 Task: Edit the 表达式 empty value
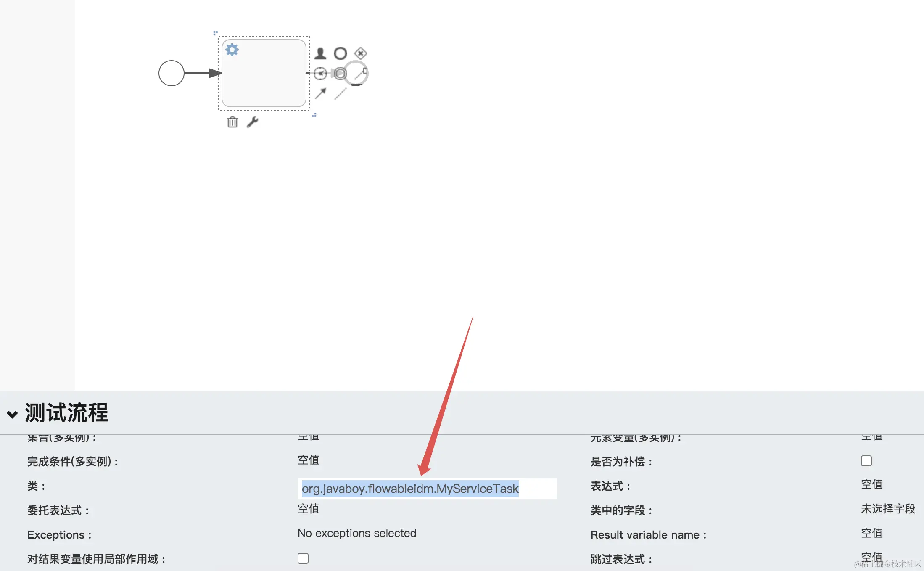(x=872, y=484)
